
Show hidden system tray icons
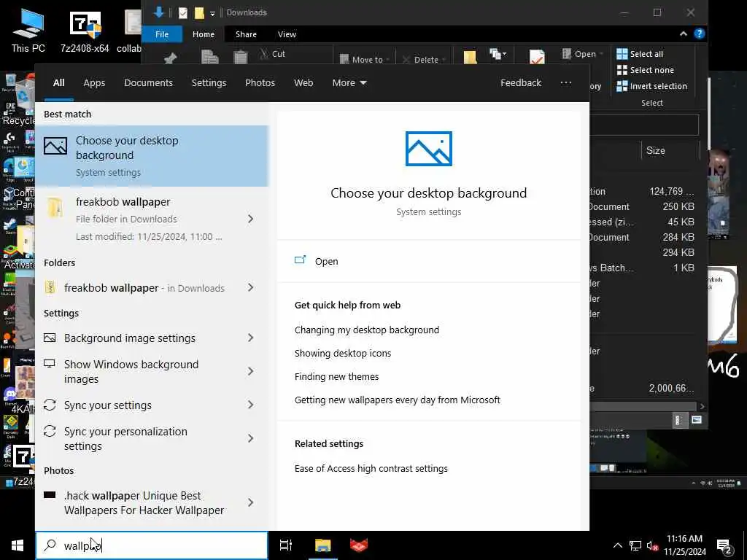pos(617,545)
